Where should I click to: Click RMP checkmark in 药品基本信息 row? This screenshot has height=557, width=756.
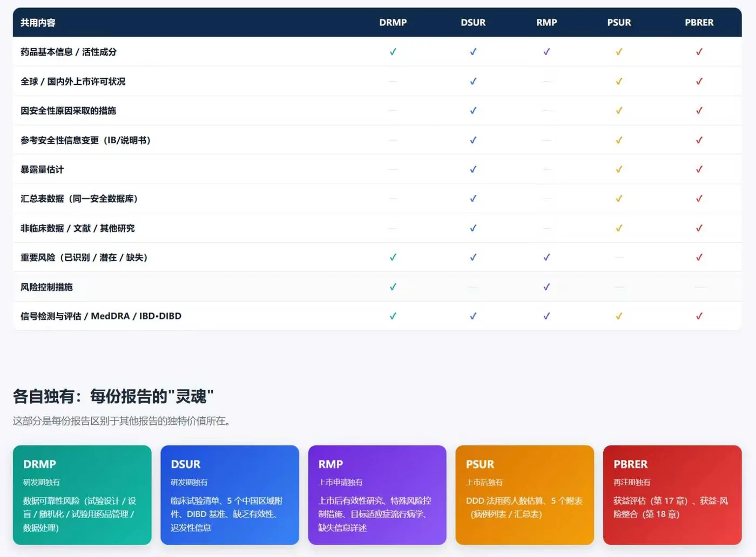coord(546,52)
